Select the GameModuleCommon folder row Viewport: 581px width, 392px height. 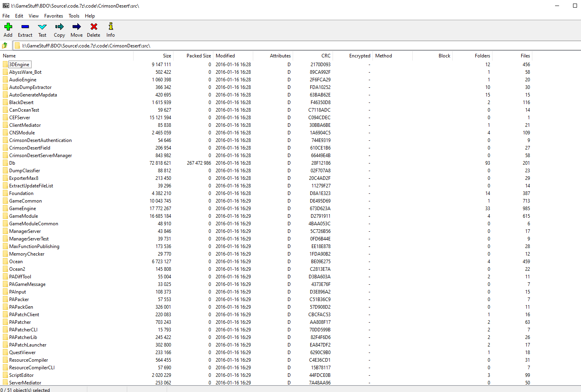point(266,224)
